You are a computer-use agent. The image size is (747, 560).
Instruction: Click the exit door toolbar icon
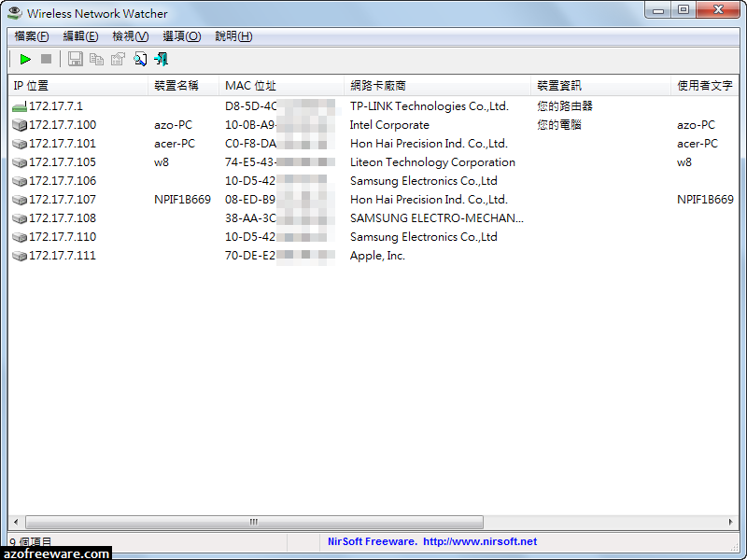click(162, 59)
